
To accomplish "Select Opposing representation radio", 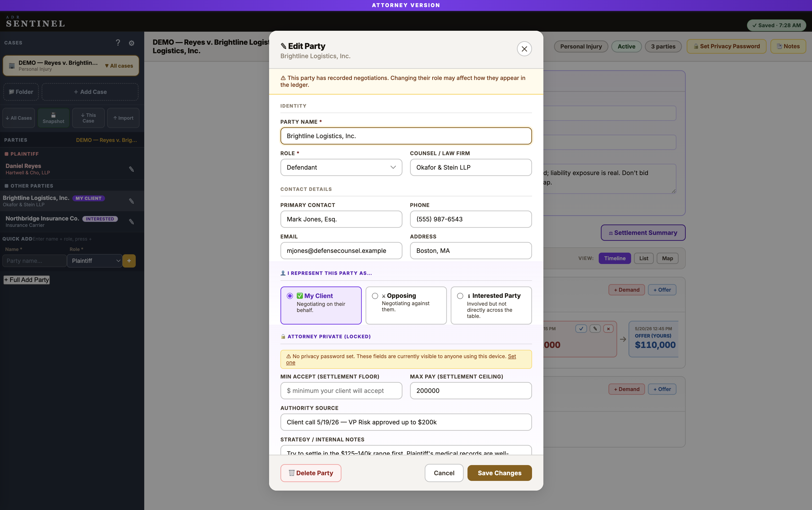I will [375, 296].
